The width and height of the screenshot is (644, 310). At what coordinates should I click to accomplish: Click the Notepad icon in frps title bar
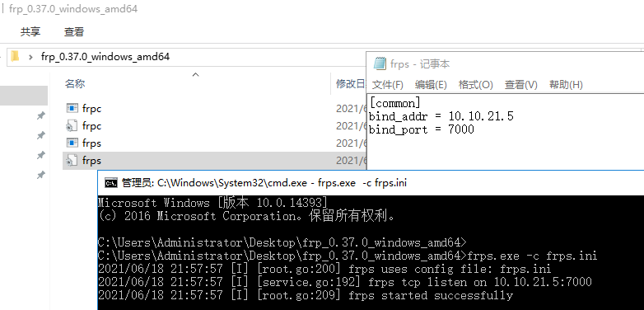pyautogui.click(x=380, y=63)
